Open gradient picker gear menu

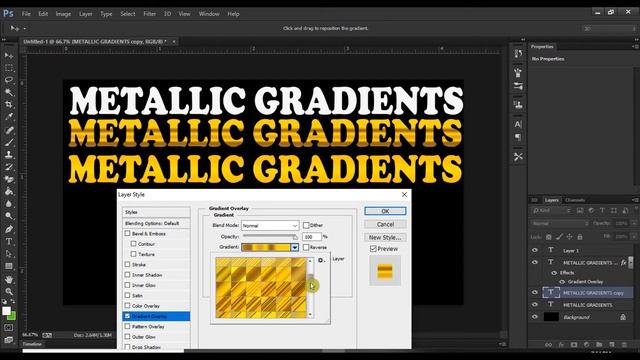click(x=321, y=260)
